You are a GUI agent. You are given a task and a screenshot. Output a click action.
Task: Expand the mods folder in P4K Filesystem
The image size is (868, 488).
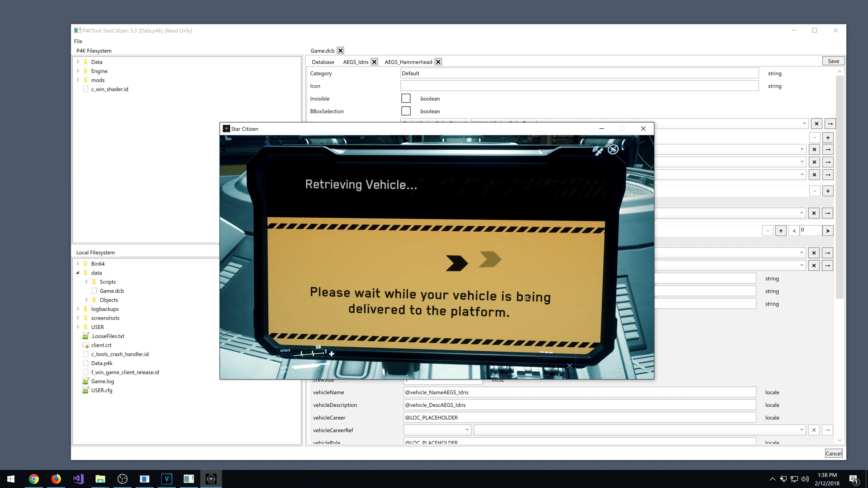(78, 80)
